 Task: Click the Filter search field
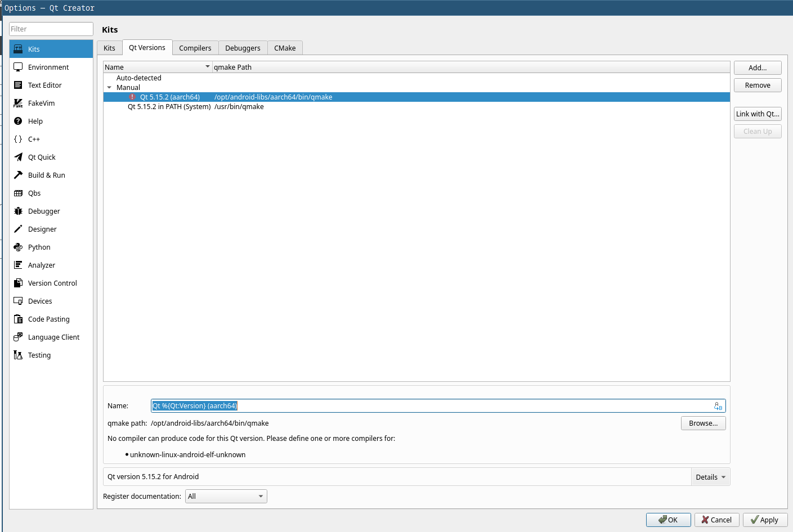51,29
